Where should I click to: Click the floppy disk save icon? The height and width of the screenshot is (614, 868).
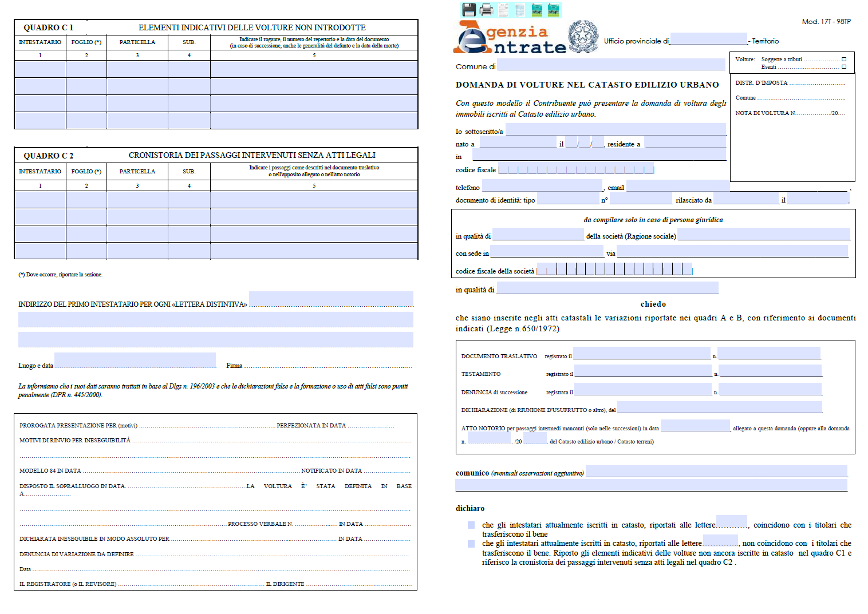[468, 10]
